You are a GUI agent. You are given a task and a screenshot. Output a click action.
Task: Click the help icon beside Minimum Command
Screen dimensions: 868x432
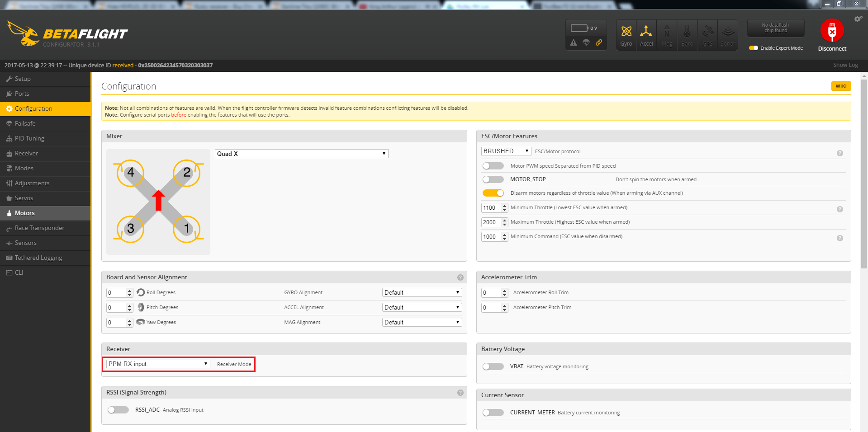coord(840,238)
